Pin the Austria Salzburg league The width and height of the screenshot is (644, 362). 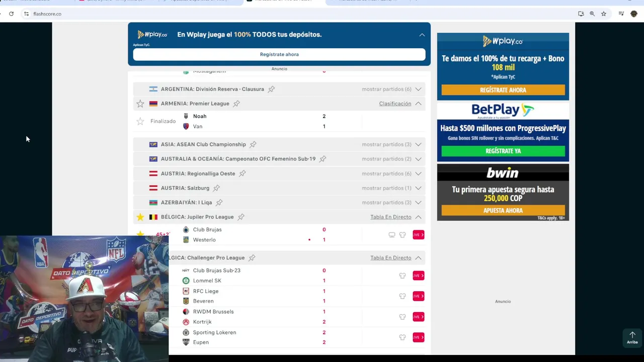point(216,188)
